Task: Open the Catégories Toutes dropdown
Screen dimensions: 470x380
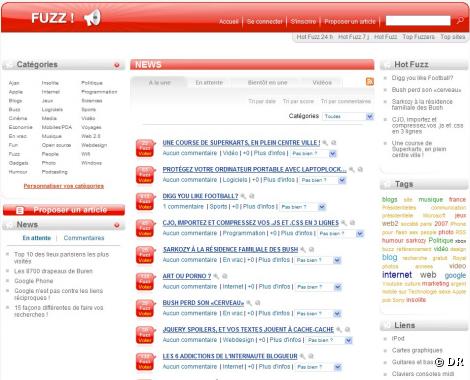Action: (x=348, y=116)
